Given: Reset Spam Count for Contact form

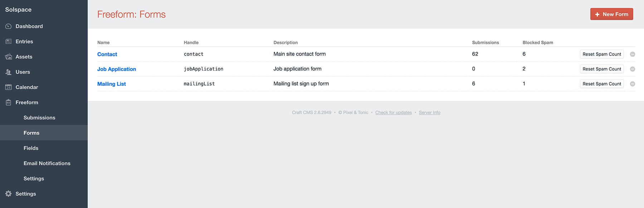Looking at the screenshot, I should (602, 54).
